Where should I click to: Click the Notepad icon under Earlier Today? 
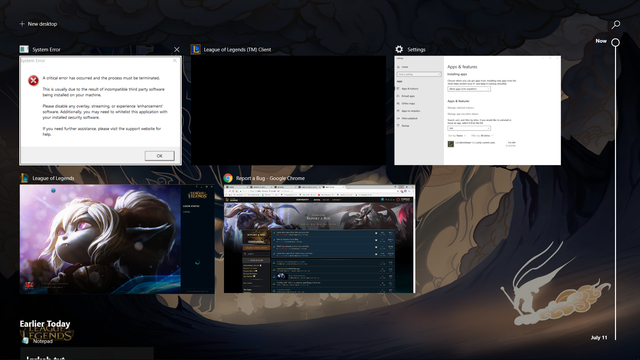pos(25,340)
